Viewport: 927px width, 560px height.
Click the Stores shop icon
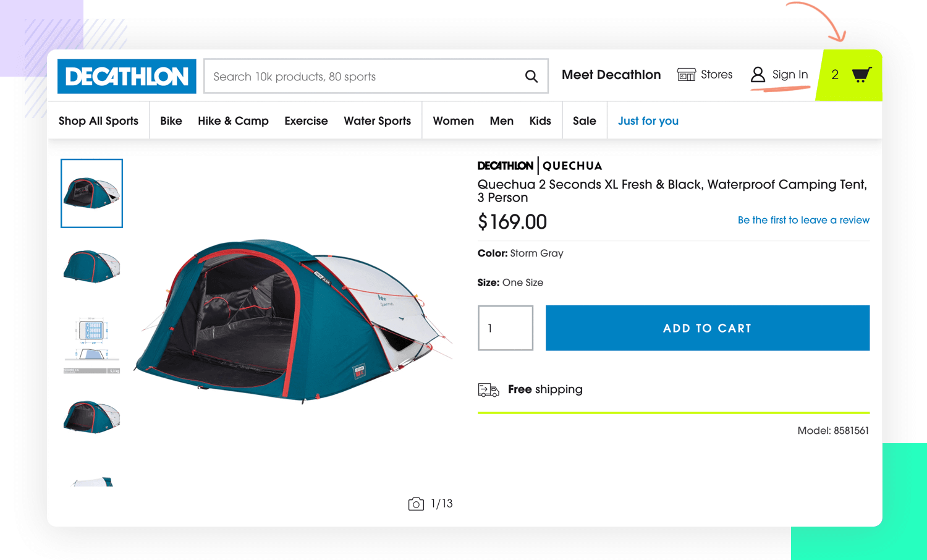687,75
